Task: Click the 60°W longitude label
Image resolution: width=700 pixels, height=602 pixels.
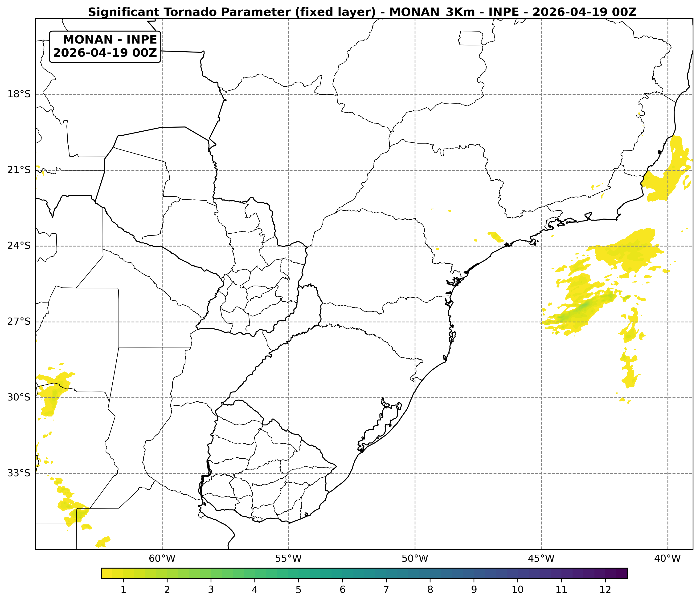Action: 162,559
